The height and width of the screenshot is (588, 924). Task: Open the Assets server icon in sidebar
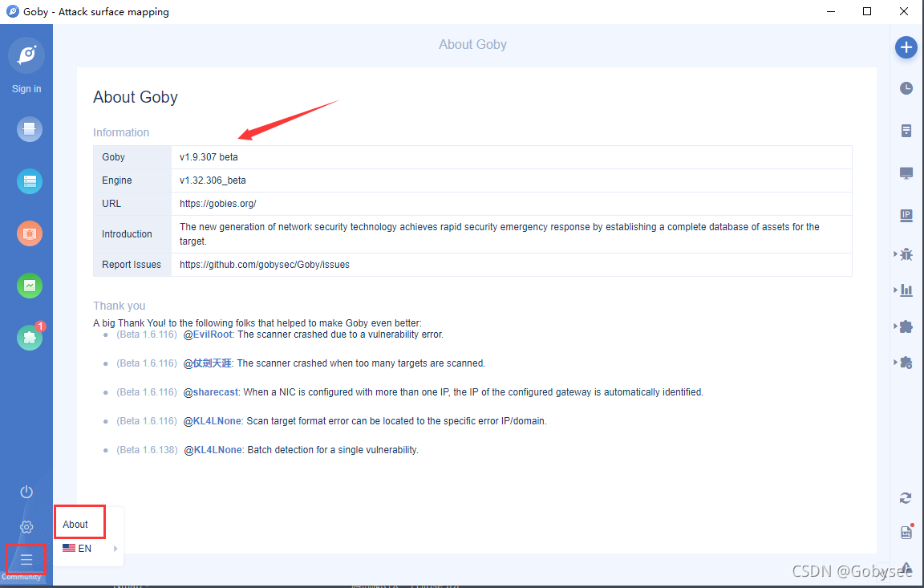click(30, 181)
